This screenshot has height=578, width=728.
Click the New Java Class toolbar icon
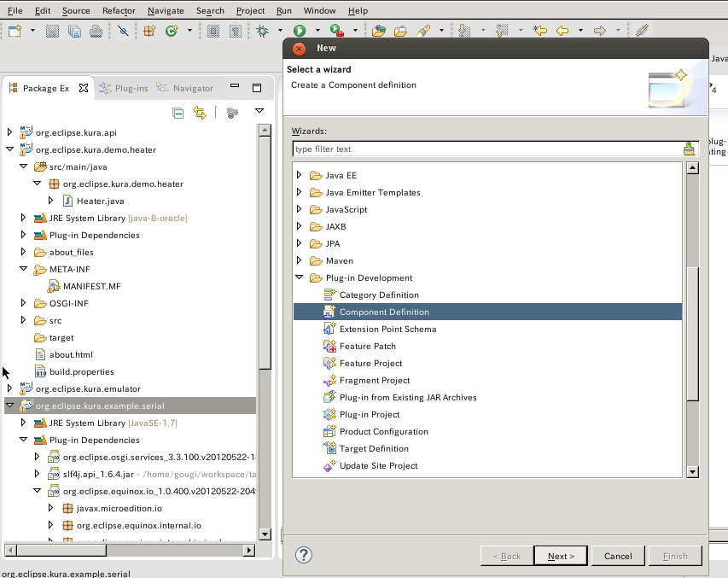[x=172, y=31]
